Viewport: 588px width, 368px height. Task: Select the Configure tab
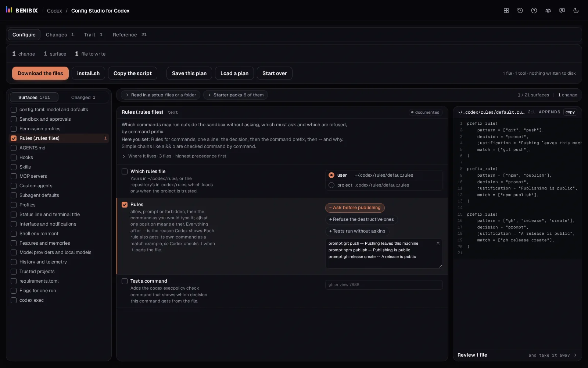click(x=24, y=35)
